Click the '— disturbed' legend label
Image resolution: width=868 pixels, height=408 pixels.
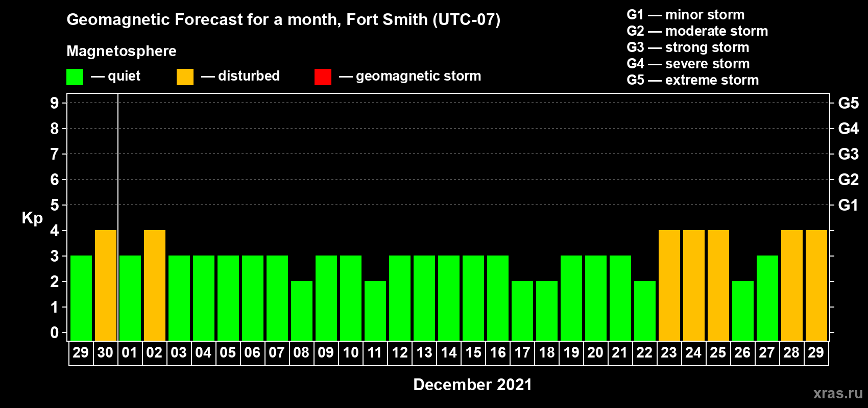[x=240, y=76]
